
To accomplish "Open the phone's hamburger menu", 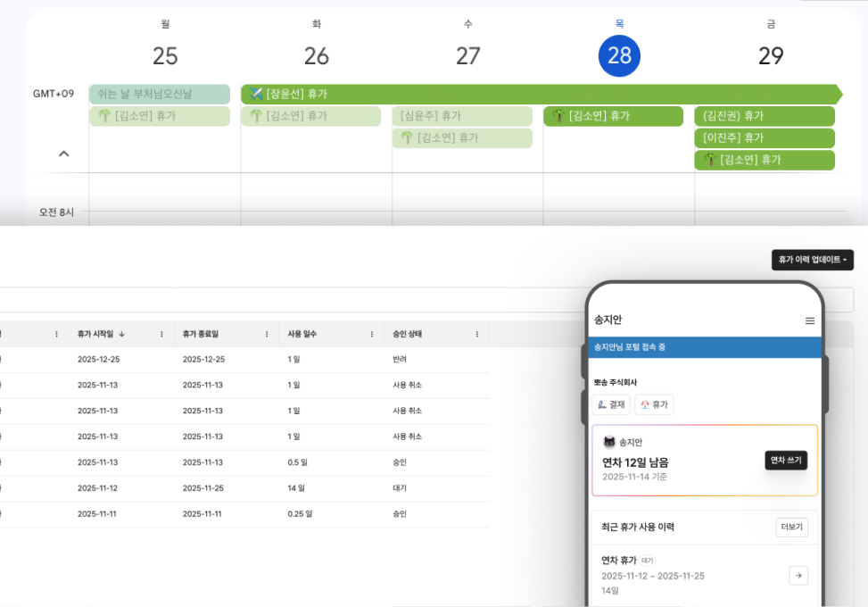I will 809,320.
